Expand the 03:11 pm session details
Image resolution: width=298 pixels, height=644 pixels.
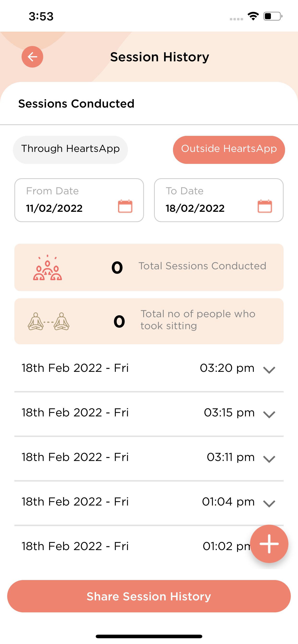(x=269, y=459)
